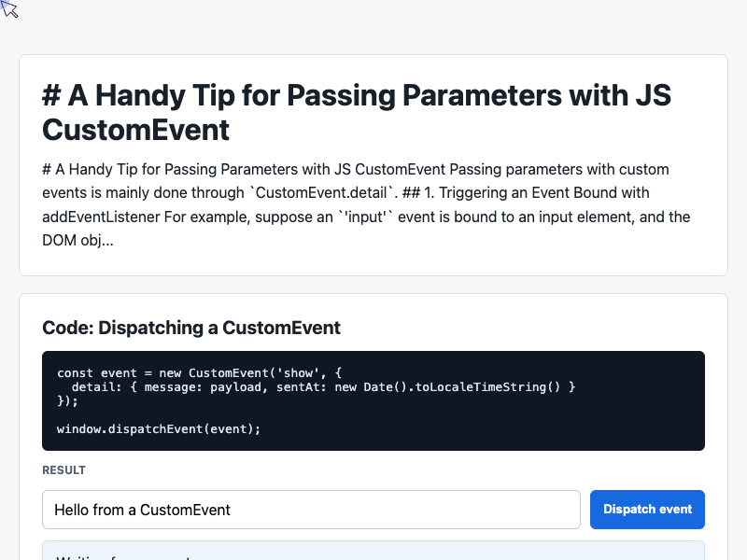The image size is (747, 560).
Task: Click the light-blue status box below the input
Action: (x=373, y=551)
